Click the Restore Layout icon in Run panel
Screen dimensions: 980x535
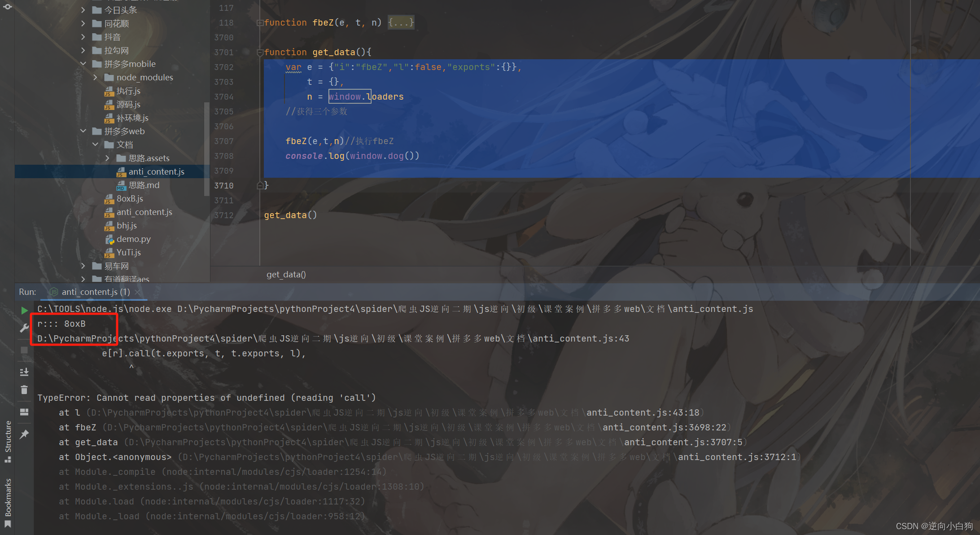(x=24, y=412)
